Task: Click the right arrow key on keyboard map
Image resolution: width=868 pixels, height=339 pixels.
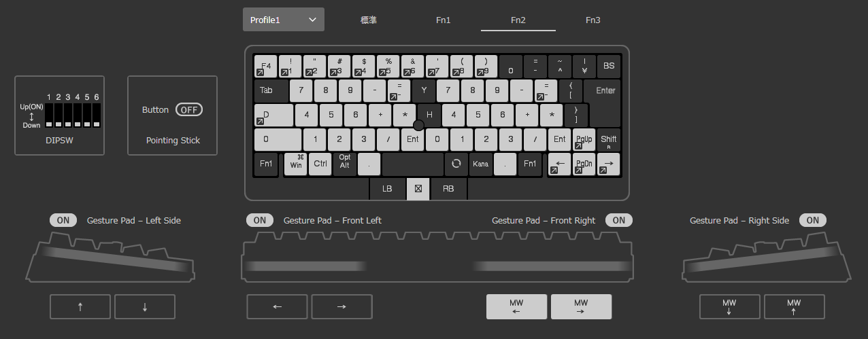Action: [x=608, y=164]
